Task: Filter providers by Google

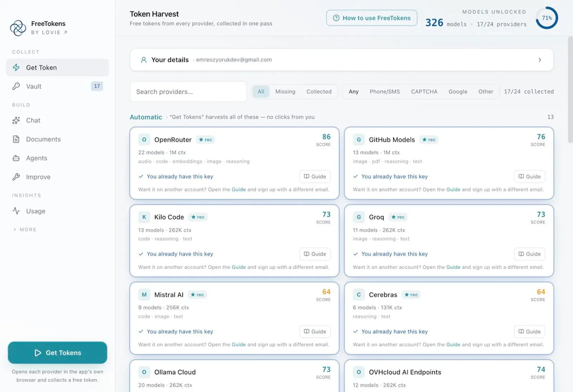Action: click(458, 92)
